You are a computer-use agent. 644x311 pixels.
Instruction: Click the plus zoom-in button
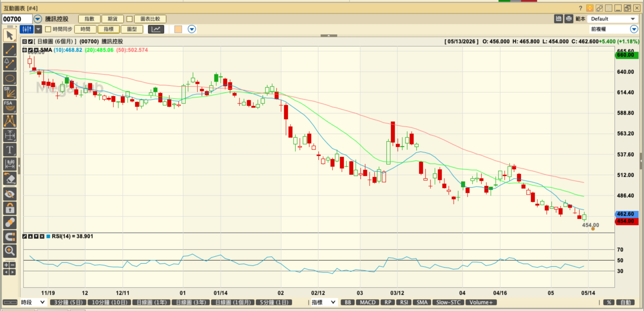(x=6, y=265)
